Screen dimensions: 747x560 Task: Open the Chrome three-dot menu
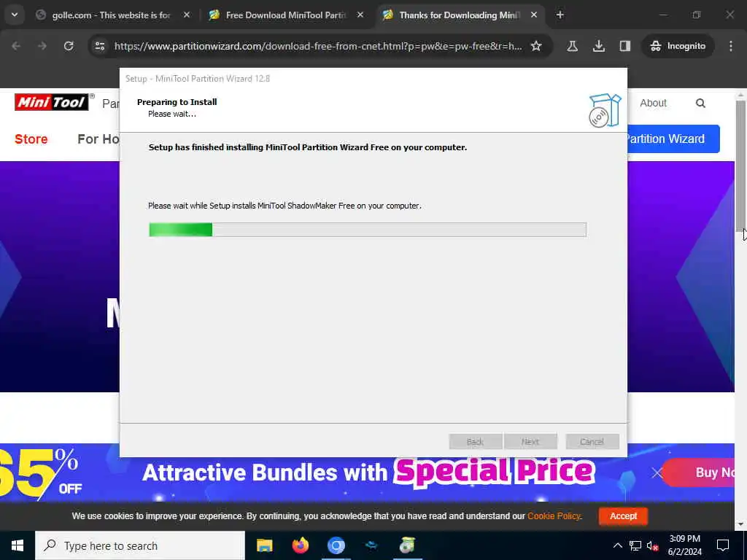coord(731,46)
